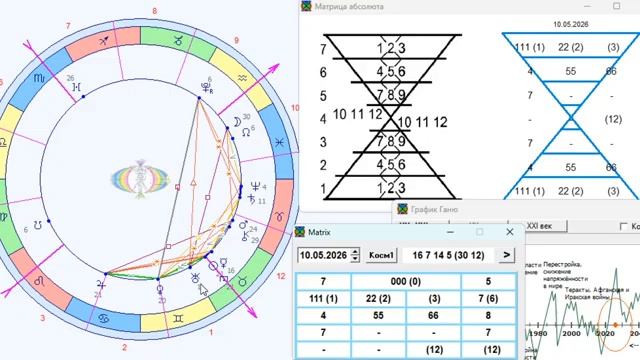Click house number 8 on chart
The width and height of the screenshot is (640, 360).
pos(154,11)
